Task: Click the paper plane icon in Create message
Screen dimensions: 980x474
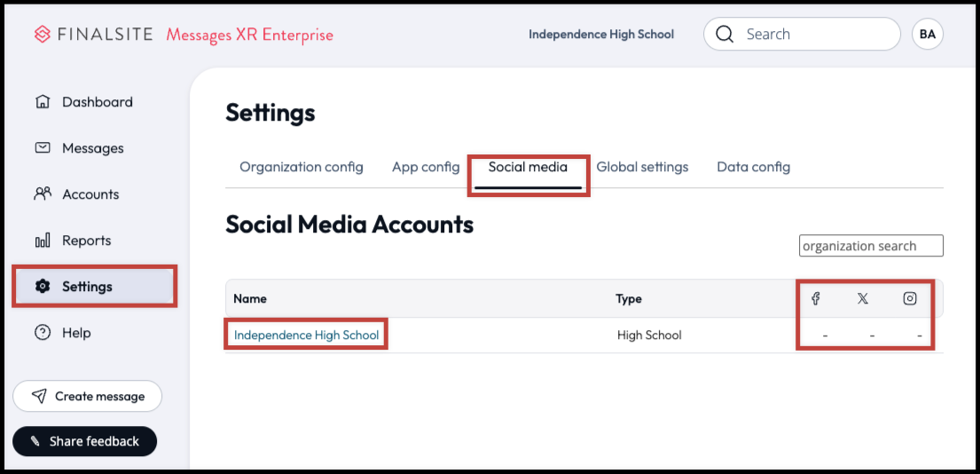Action: click(39, 396)
